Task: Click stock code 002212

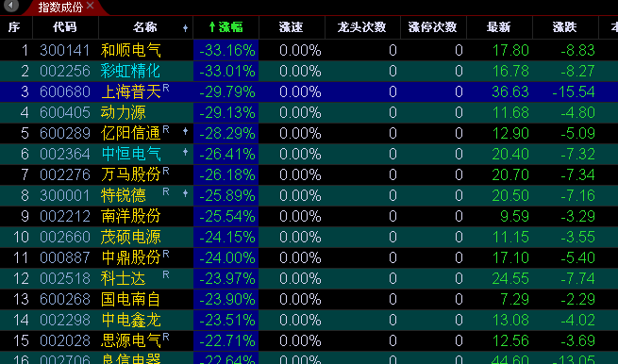Action: click(65, 216)
